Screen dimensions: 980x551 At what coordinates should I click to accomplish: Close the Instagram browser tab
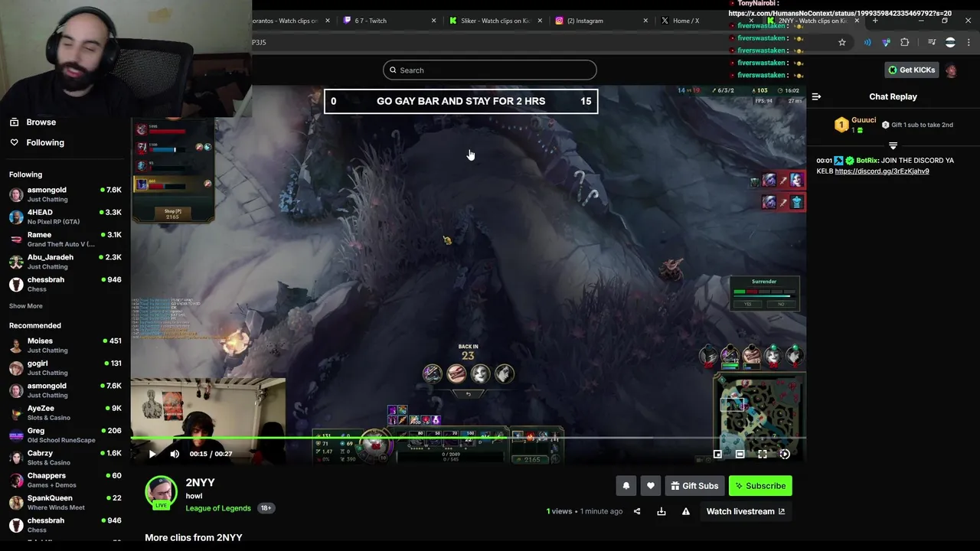[645, 21]
